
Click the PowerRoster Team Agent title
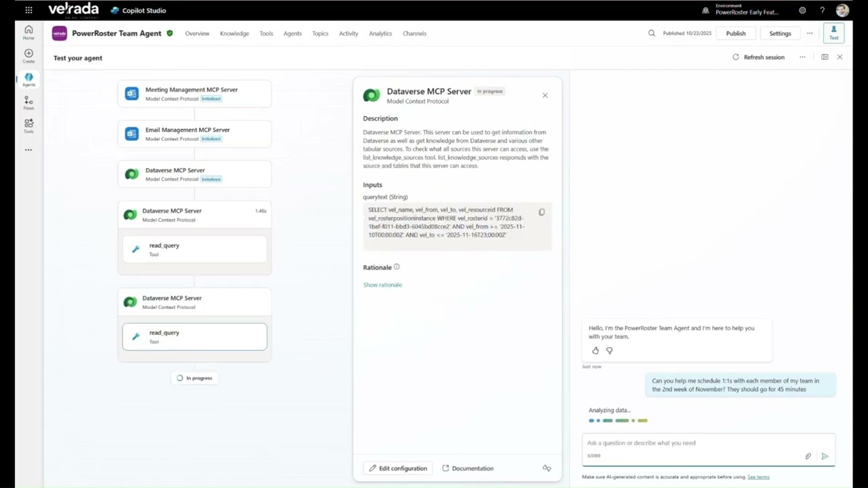(117, 33)
